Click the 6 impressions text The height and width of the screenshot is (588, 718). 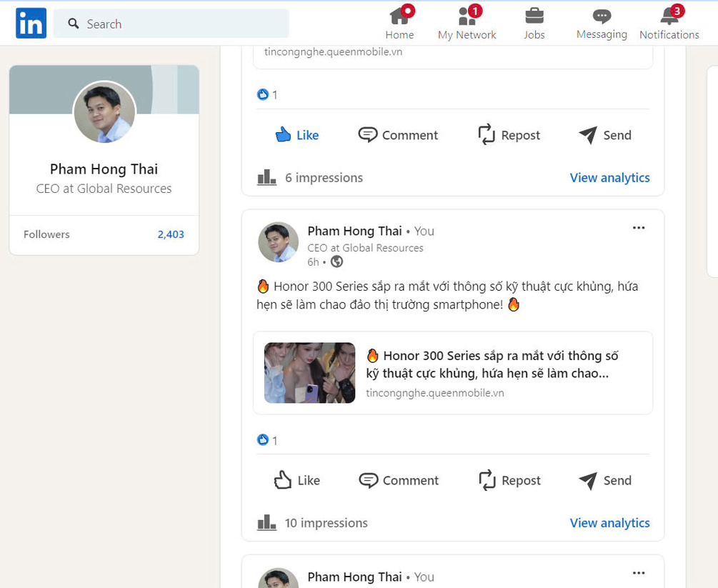(324, 178)
